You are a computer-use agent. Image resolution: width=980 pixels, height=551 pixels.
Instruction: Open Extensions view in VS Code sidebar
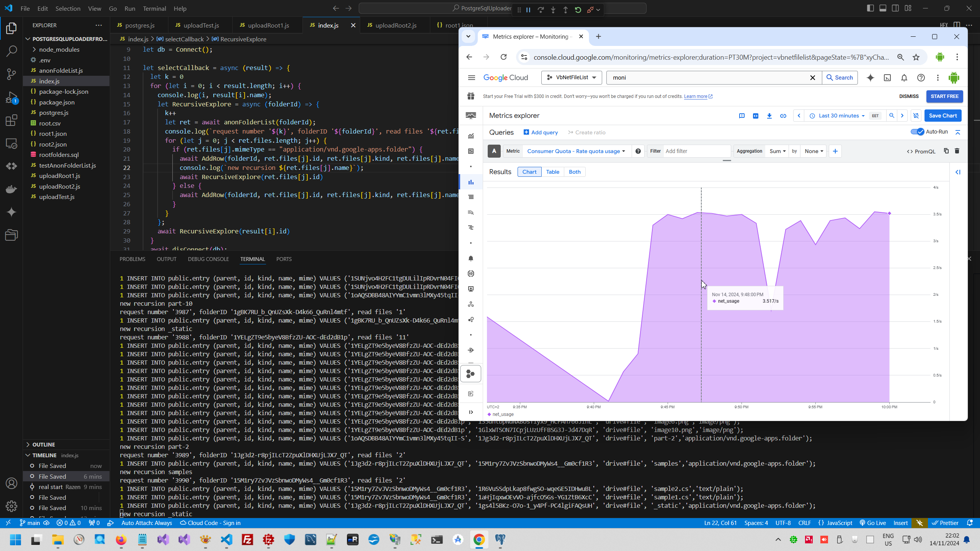11,121
